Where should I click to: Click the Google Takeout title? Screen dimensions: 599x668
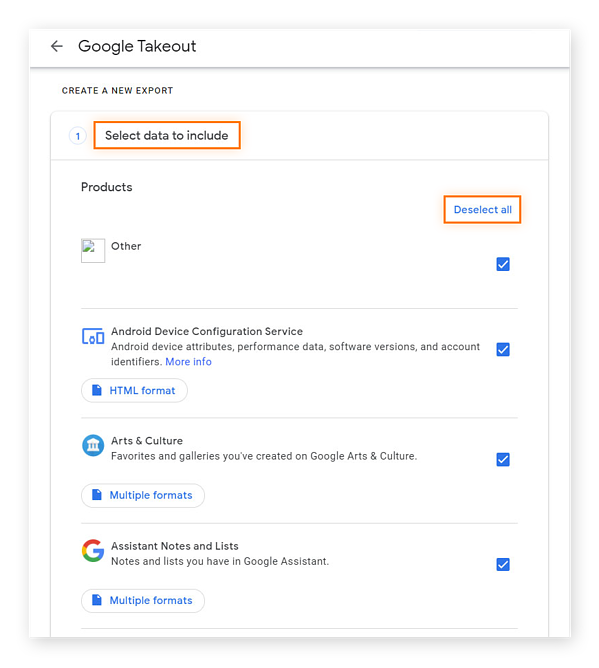137,46
